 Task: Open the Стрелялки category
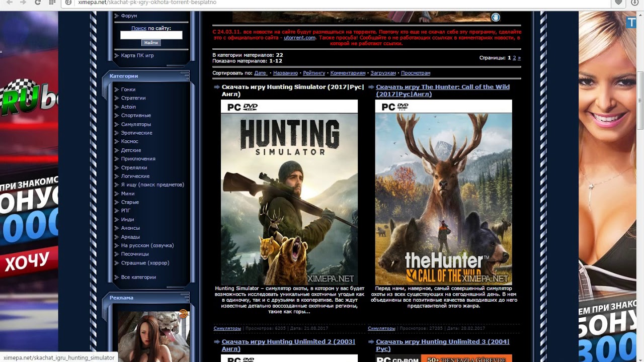(x=134, y=167)
